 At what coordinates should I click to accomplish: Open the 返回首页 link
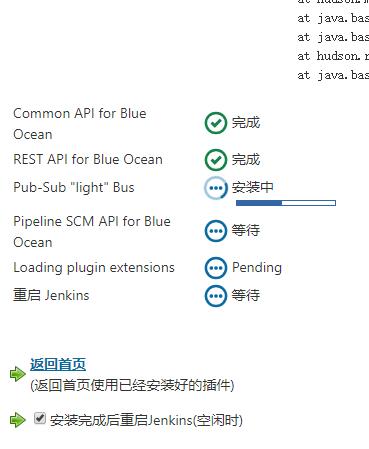58,365
